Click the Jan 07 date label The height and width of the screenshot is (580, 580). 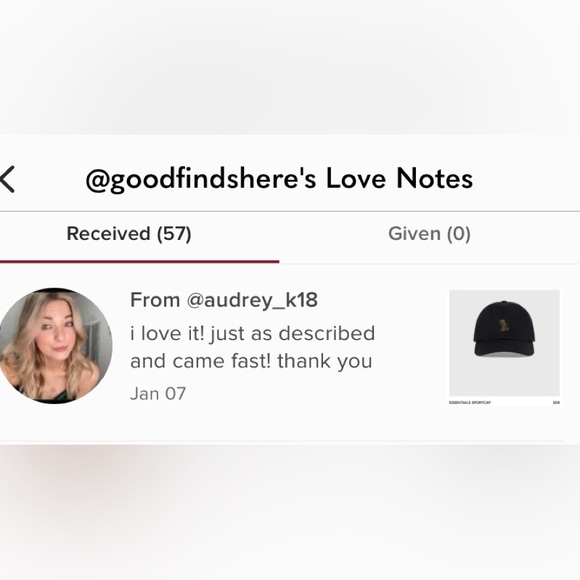tap(158, 394)
